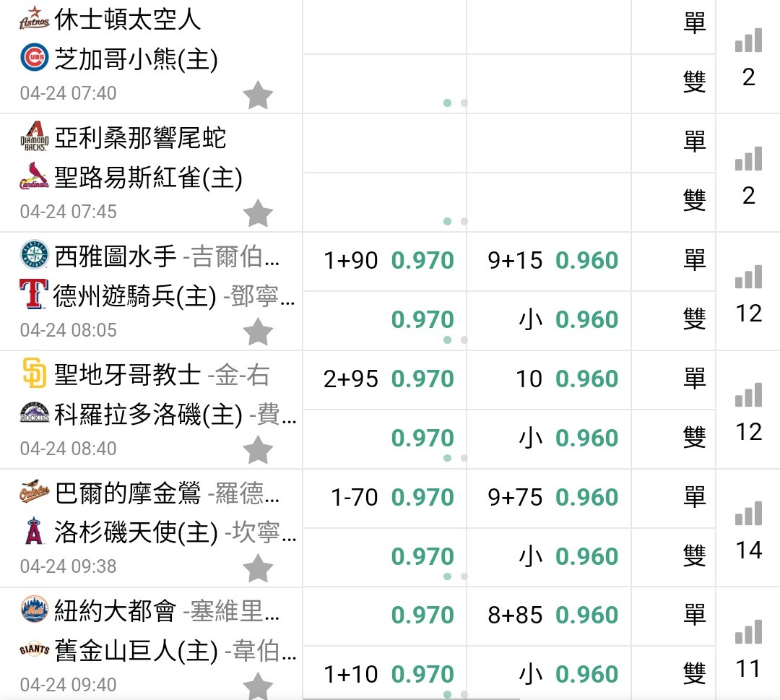
Task: Favorite the Diamondbacks vs Cardinals game star
Action: (x=258, y=213)
